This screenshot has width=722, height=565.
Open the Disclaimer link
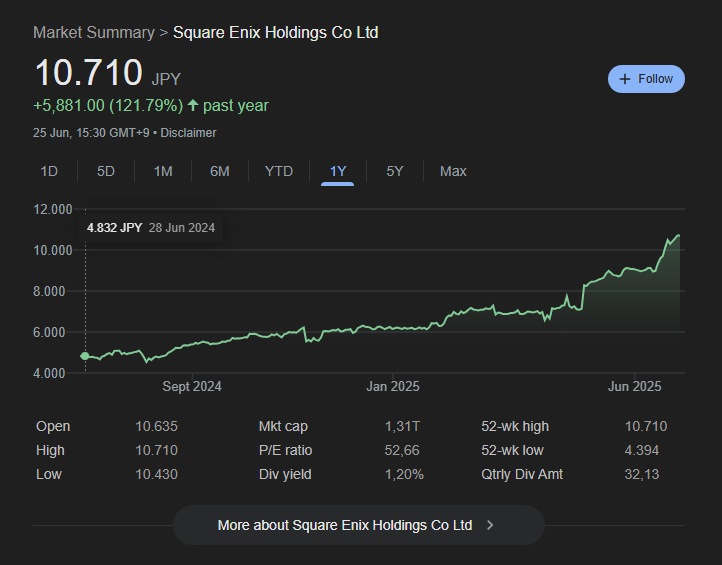click(x=188, y=133)
